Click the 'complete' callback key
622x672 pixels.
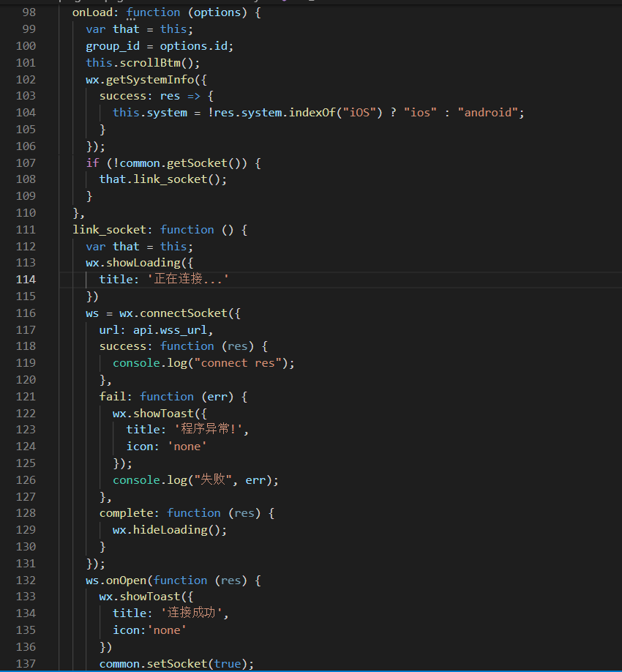click(126, 513)
